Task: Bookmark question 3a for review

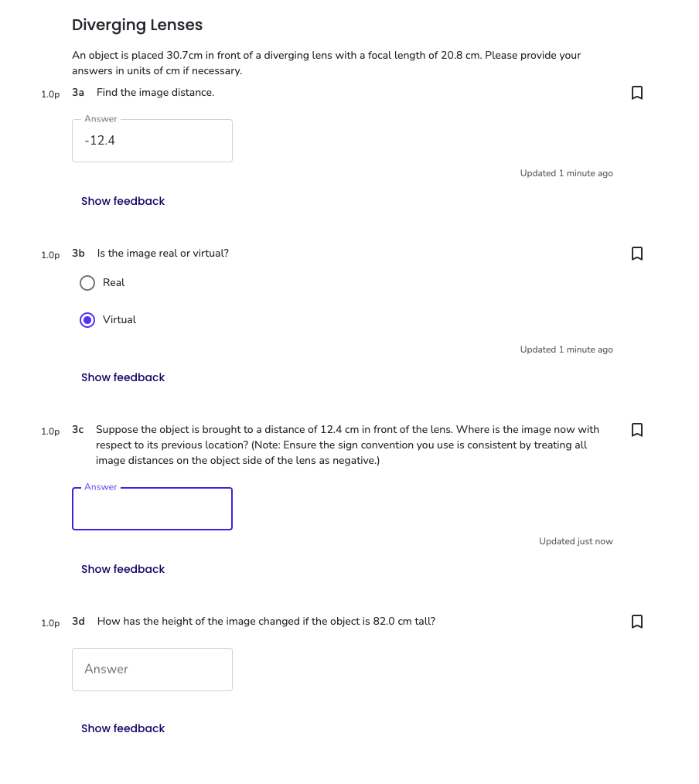Action: click(636, 93)
